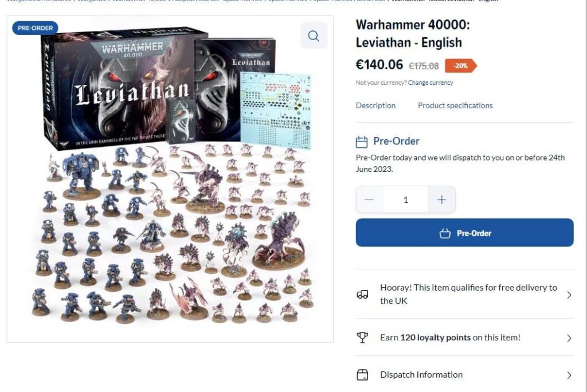Decrease quantity with the minus button
This screenshot has width=587, height=392.
point(369,199)
